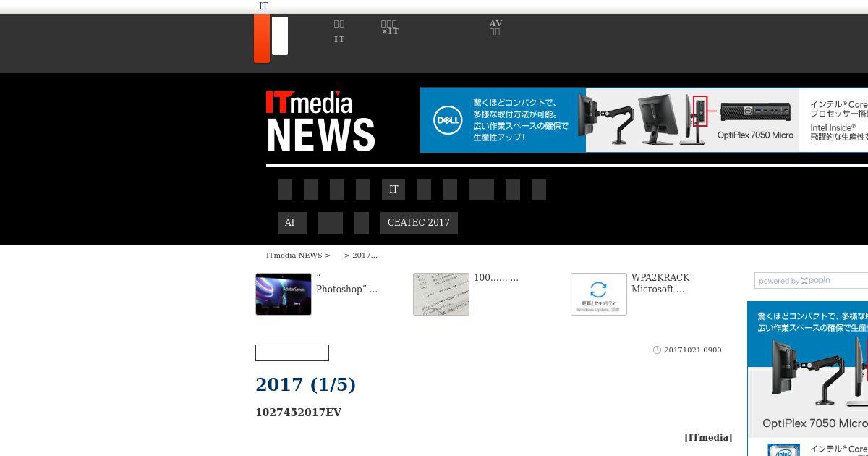This screenshot has width=868, height=456.
Task: Open the OptiPlex 7050 Micro sidebar ad
Action: [807, 379]
